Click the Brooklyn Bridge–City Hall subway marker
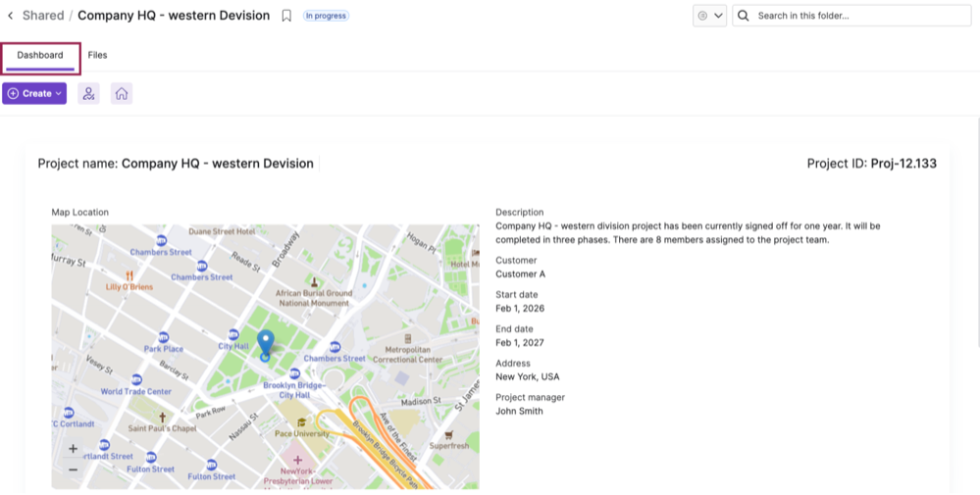 tap(294, 373)
